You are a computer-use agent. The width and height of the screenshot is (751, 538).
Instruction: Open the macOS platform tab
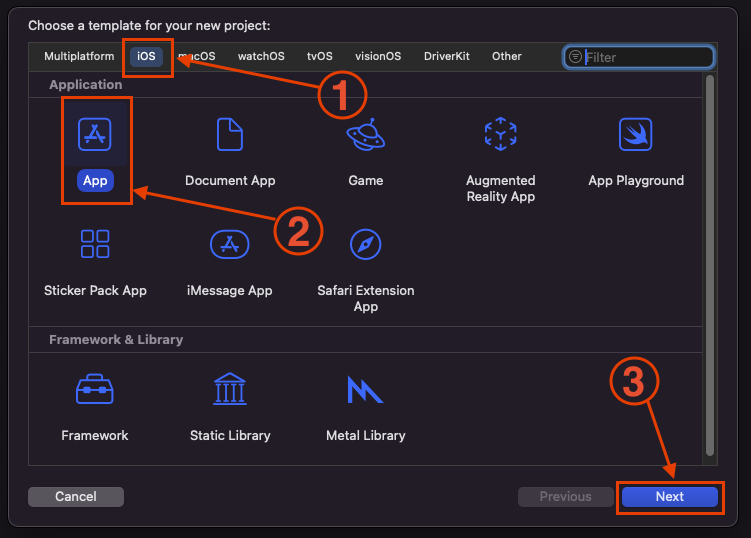coord(197,57)
